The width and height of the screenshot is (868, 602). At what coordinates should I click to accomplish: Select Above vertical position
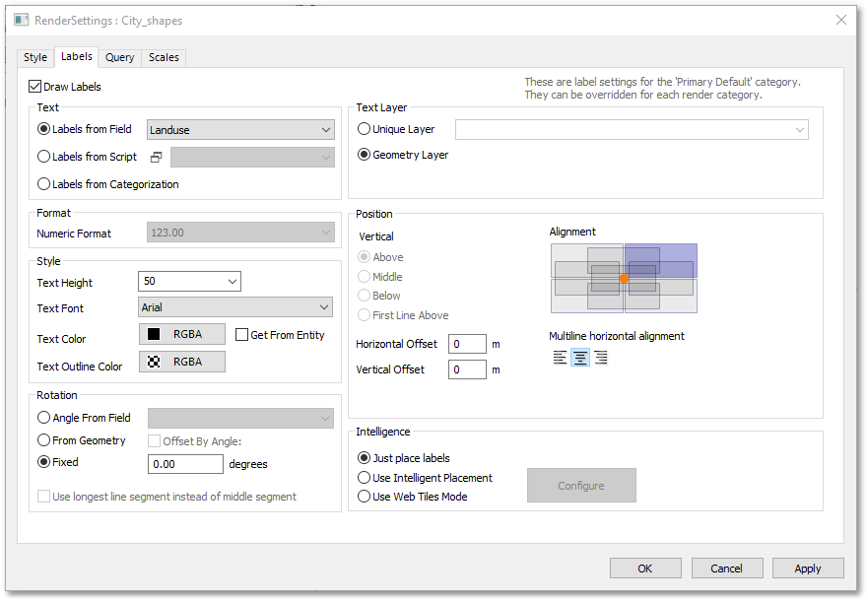coord(364,257)
